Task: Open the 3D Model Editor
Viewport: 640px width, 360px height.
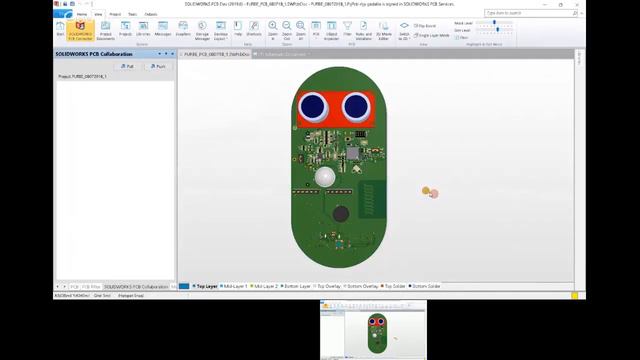Action: (384, 31)
